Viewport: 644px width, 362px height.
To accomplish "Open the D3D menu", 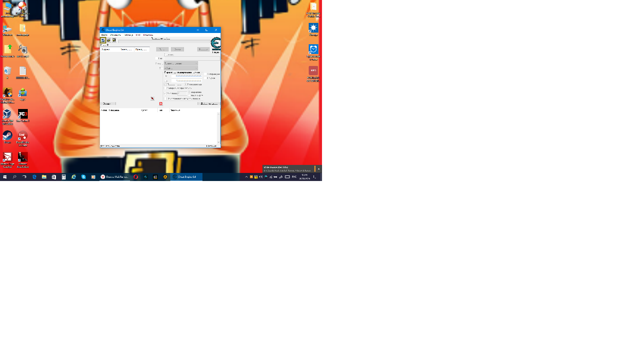I will [x=138, y=35].
